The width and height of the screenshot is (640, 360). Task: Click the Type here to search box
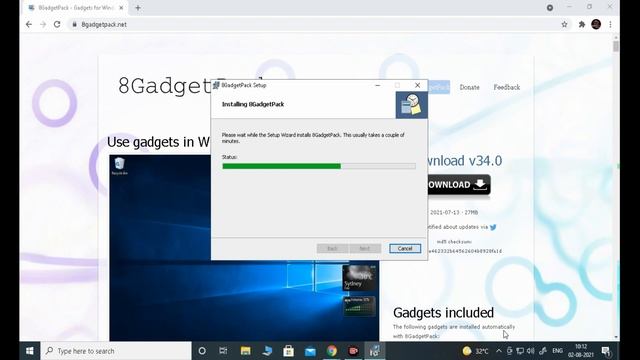[x=116, y=351]
